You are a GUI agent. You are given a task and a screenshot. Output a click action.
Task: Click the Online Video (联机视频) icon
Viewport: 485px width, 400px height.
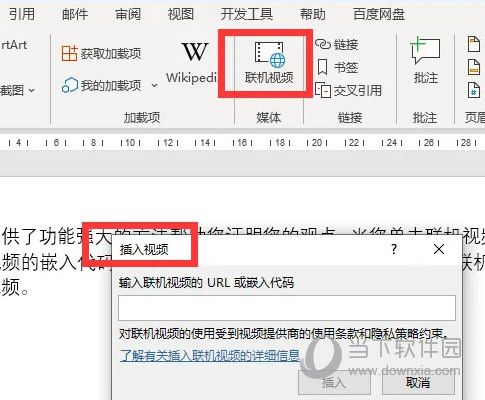point(270,53)
